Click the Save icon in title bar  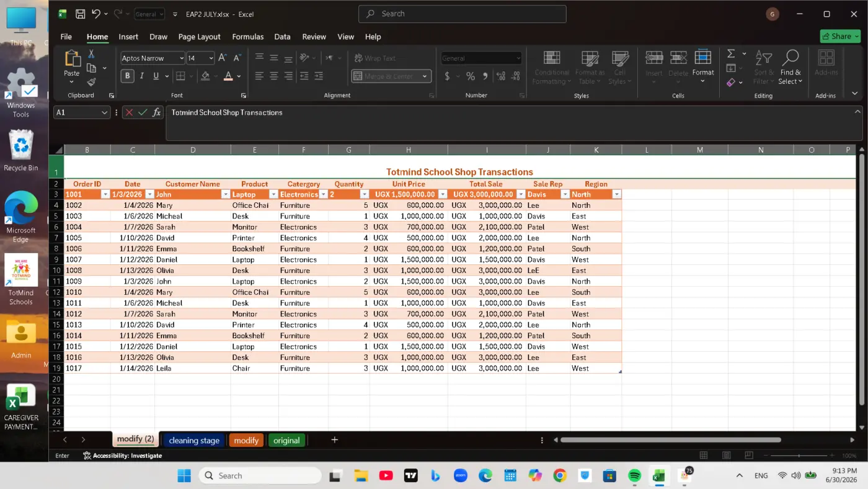[x=80, y=14]
